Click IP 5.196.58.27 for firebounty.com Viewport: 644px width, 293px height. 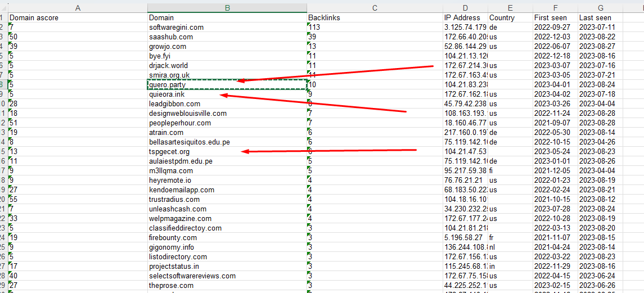point(465,237)
